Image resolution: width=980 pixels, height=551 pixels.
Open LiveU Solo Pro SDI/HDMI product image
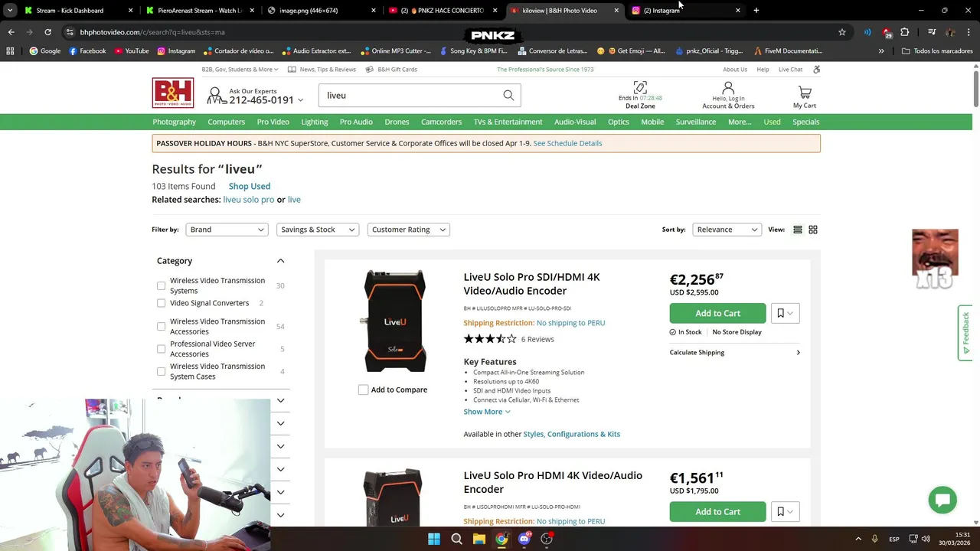pyautogui.click(x=394, y=321)
